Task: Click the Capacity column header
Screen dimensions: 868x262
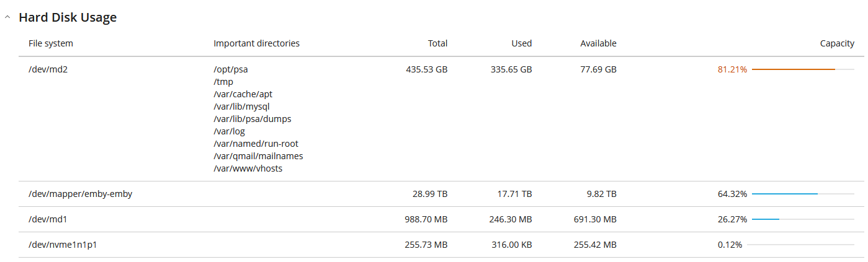Action: (837, 43)
